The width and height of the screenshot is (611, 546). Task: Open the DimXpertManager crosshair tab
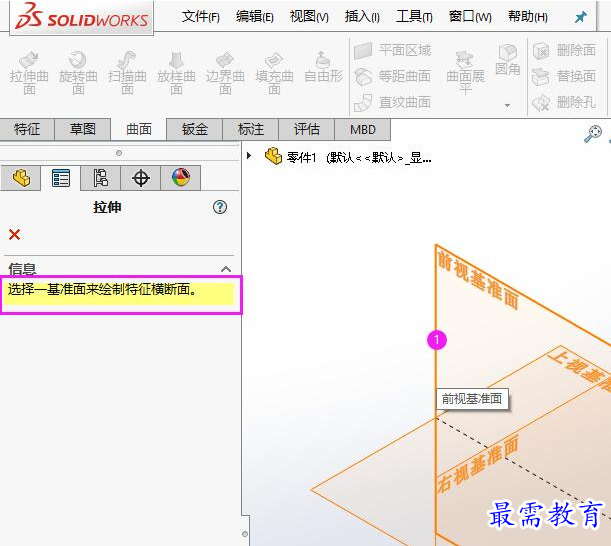[141, 178]
